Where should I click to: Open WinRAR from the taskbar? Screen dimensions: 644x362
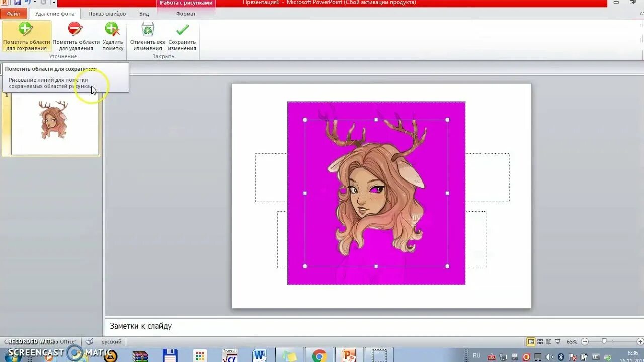point(140,356)
